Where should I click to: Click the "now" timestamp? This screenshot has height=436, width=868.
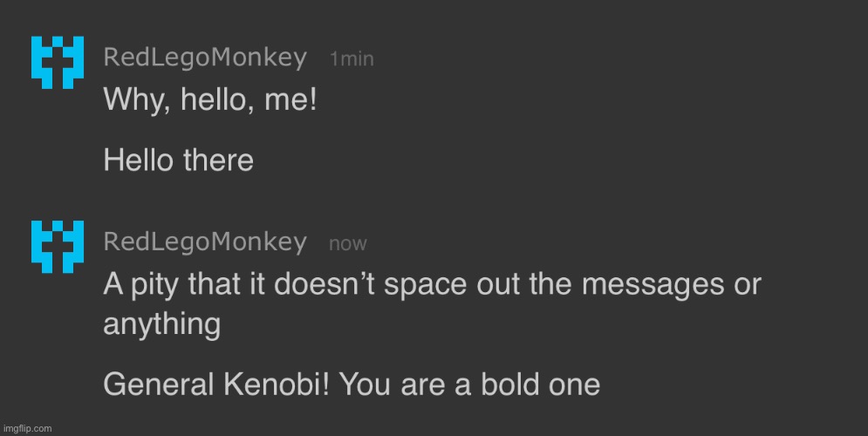348,243
